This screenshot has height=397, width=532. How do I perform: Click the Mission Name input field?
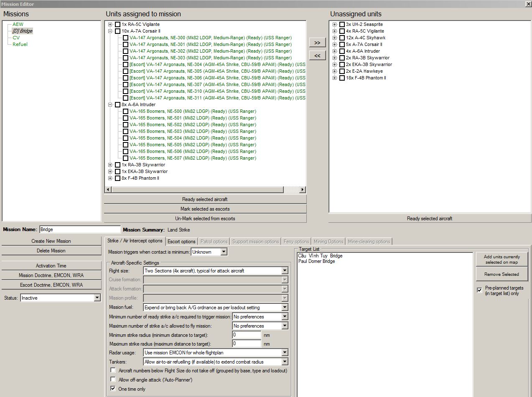[80, 229]
